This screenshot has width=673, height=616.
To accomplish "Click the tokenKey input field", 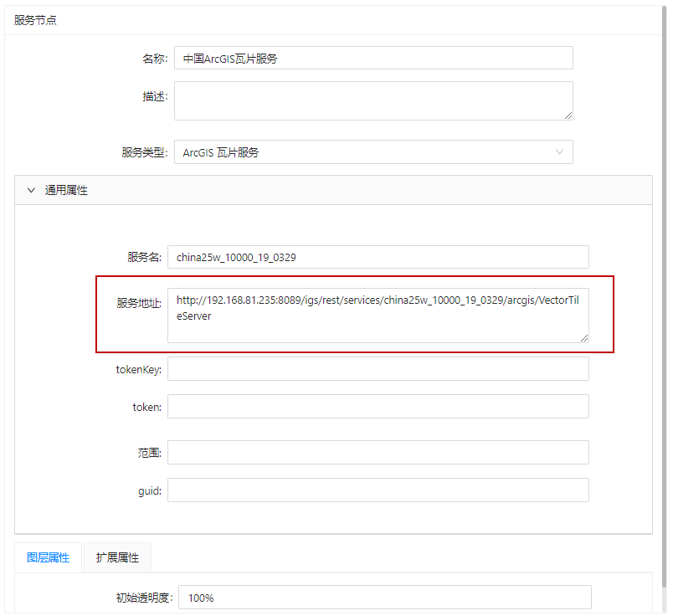I will pyautogui.click(x=378, y=369).
